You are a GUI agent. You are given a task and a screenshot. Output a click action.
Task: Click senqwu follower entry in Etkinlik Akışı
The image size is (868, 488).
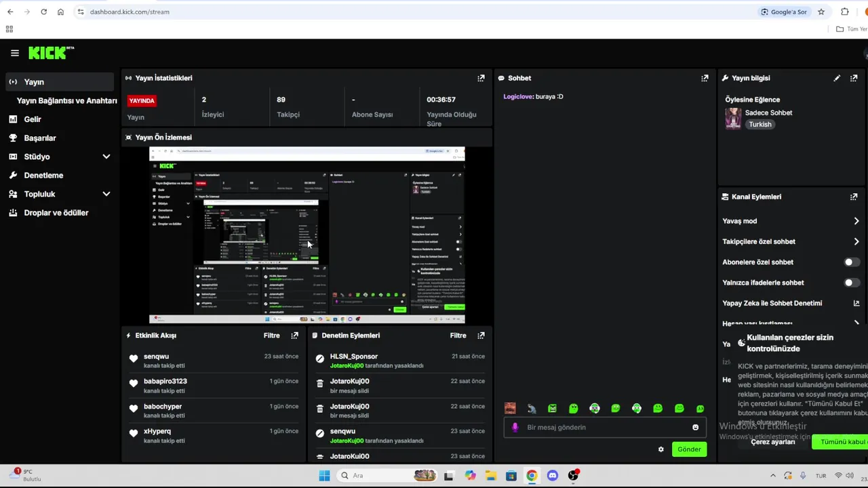[214, 361]
